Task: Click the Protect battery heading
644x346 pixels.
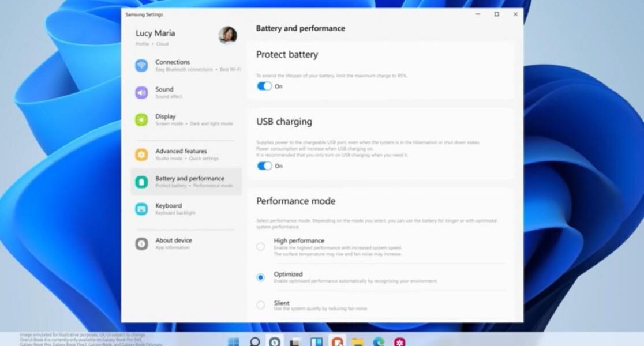Action: tap(287, 55)
